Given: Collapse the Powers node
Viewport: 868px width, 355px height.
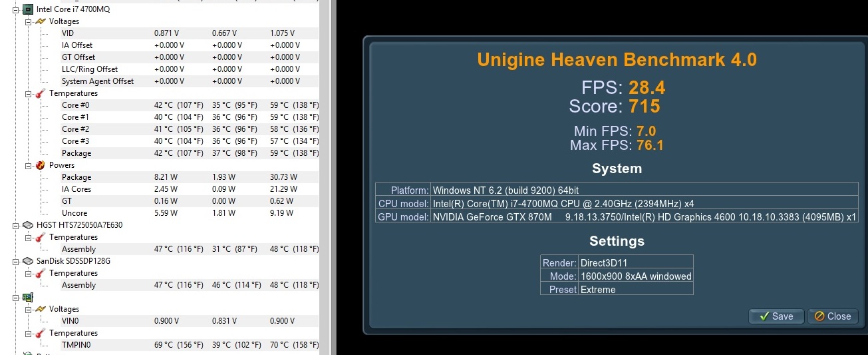Looking at the screenshot, I should (x=28, y=165).
